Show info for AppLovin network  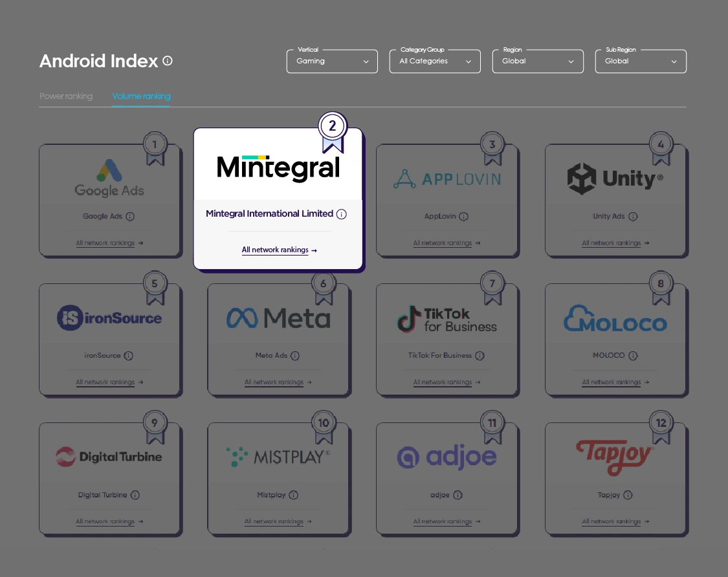tap(464, 216)
